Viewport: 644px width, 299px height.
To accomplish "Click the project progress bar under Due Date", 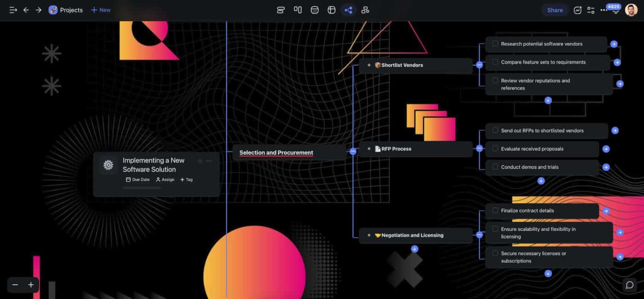I will (142, 188).
